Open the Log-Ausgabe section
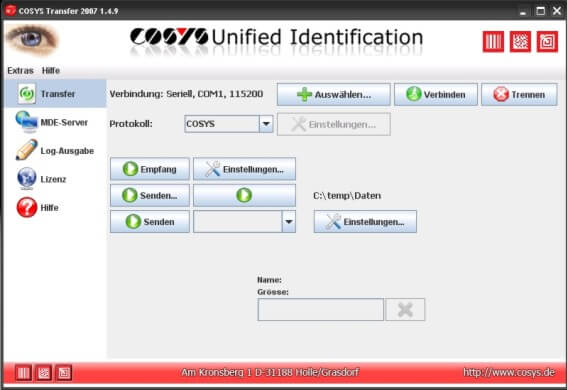The height and width of the screenshot is (390, 567). (x=55, y=151)
